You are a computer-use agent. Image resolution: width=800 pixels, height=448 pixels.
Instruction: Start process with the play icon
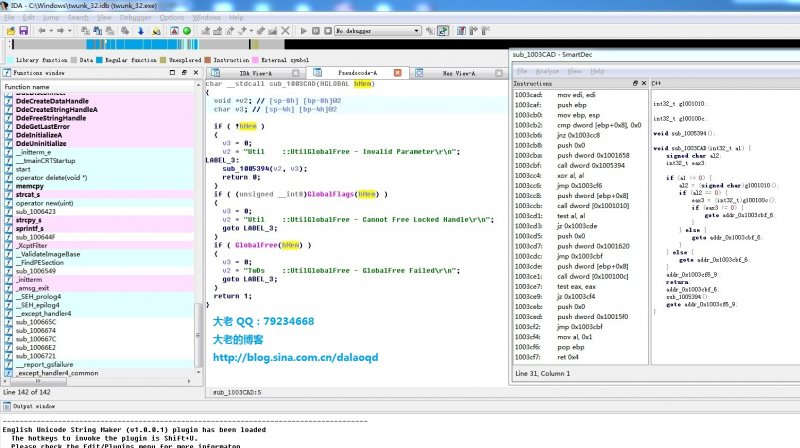pyautogui.click(x=304, y=31)
